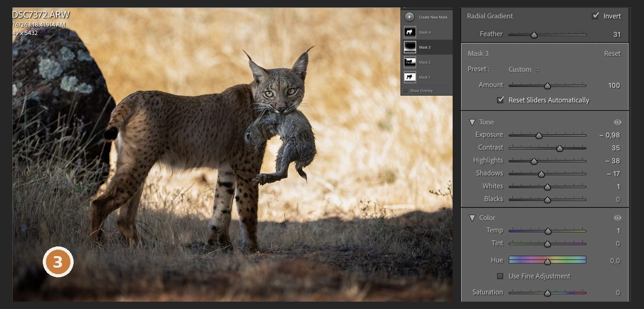The width and height of the screenshot is (644, 309).
Task: Toggle the Invert checkbox for Radial Gradient
Action: (x=596, y=16)
